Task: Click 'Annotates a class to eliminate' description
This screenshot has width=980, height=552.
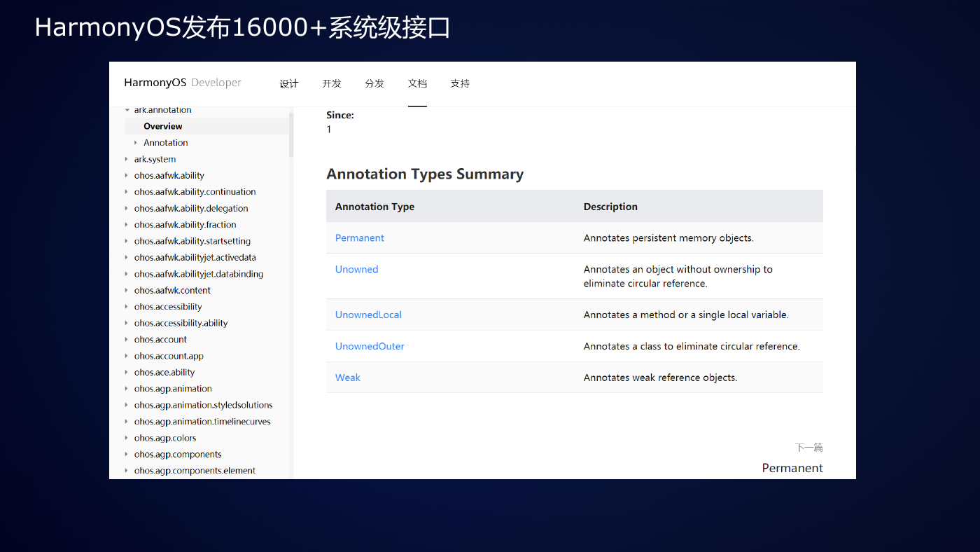Action: 692,347
